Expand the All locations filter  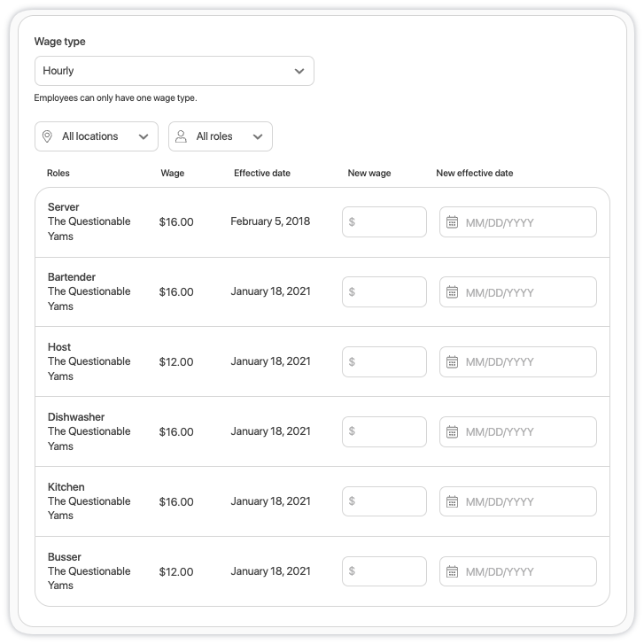(x=97, y=136)
